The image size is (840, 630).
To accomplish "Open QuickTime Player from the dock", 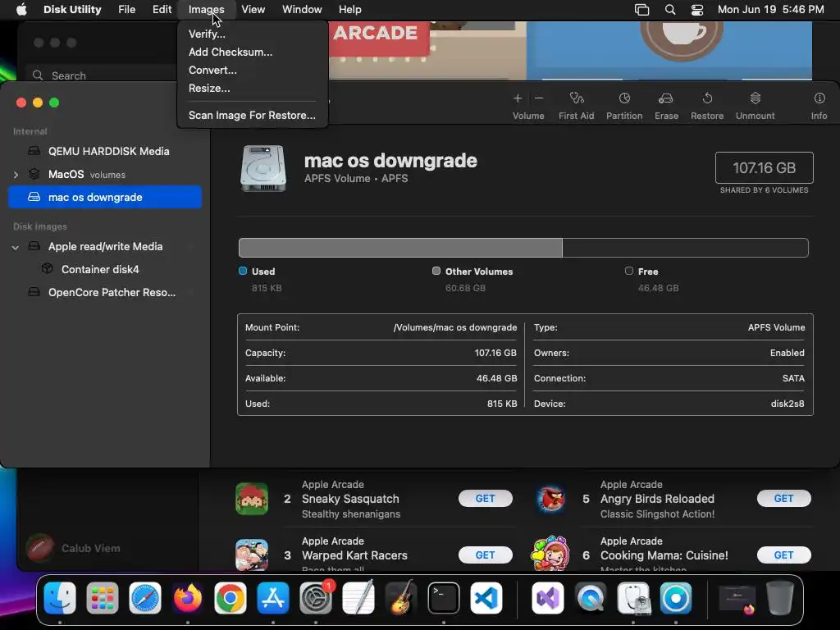I will pyautogui.click(x=591, y=597).
